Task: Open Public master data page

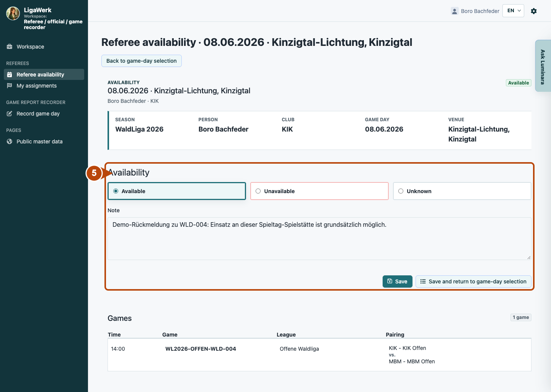Action: 44,142
